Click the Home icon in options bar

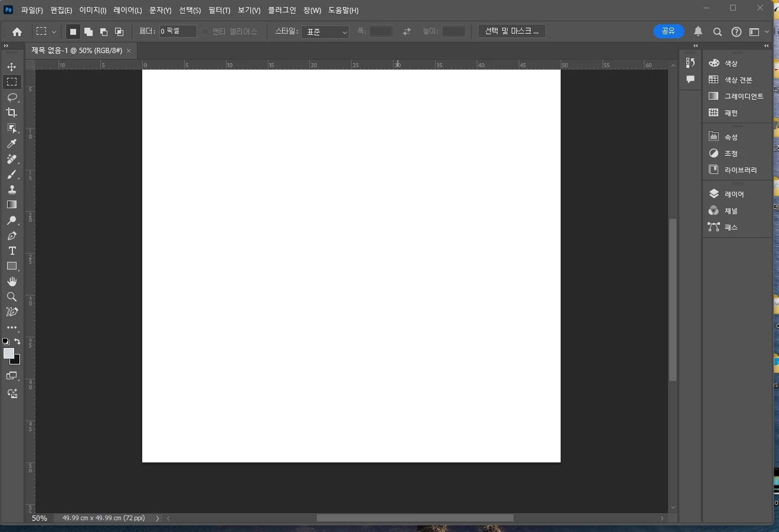tap(17, 32)
